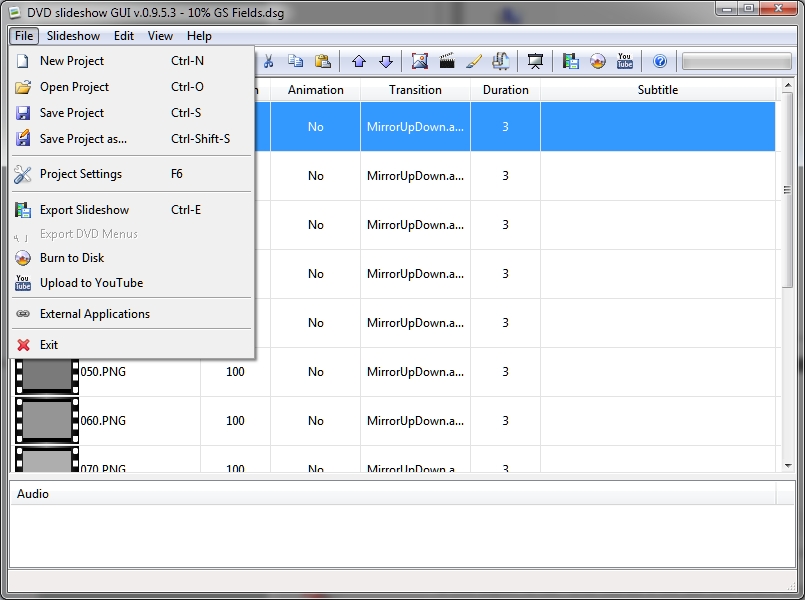This screenshot has width=805, height=600.
Task: Click the Audio list column header
Action: click(x=393, y=494)
